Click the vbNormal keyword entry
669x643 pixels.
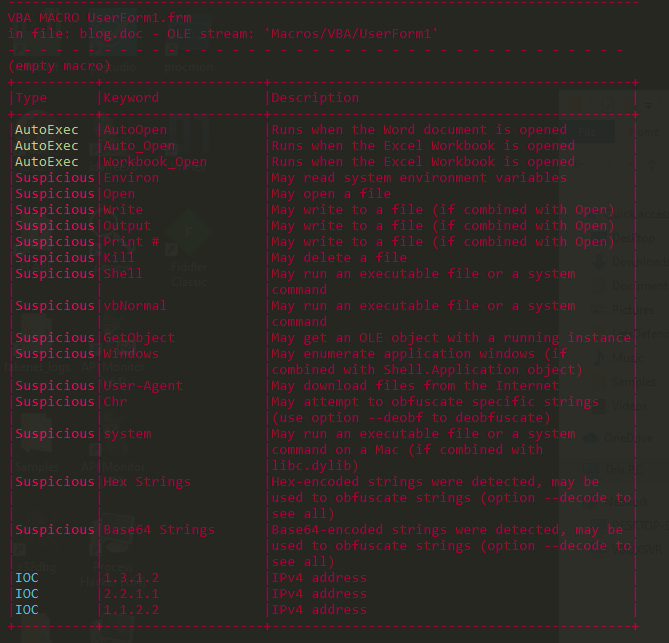pyautogui.click(x=135, y=306)
